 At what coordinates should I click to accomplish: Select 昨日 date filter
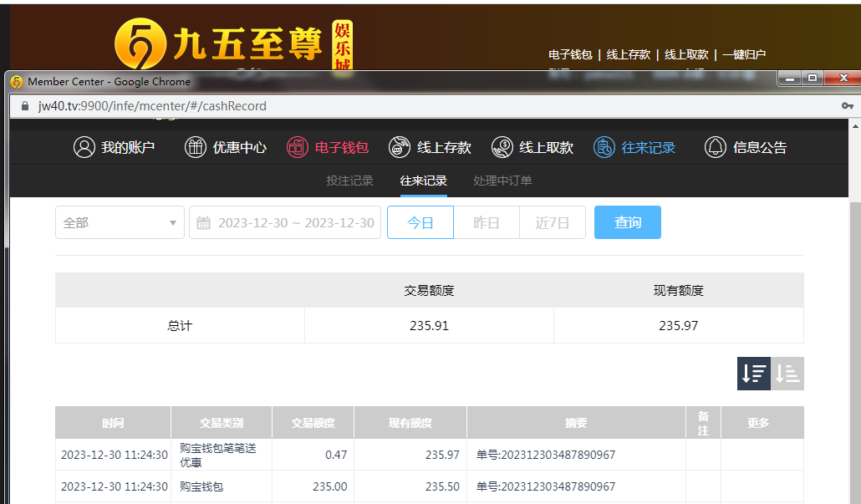[x=487, y=222]
